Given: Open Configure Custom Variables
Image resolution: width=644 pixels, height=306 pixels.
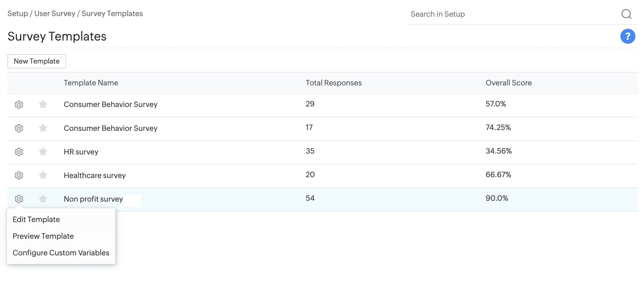Looking at the screenshot, I should (x=61, y=253).
